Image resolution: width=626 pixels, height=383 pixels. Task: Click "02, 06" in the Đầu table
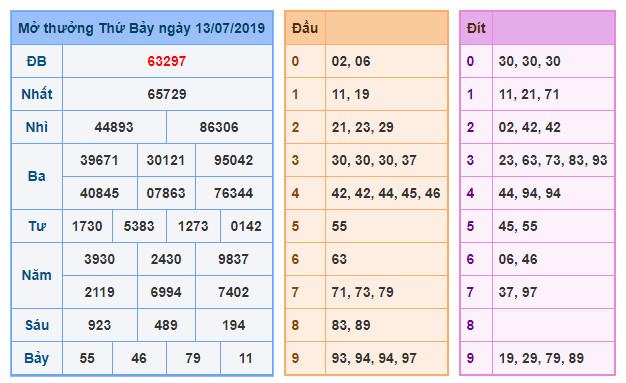[x=351, y=61]
